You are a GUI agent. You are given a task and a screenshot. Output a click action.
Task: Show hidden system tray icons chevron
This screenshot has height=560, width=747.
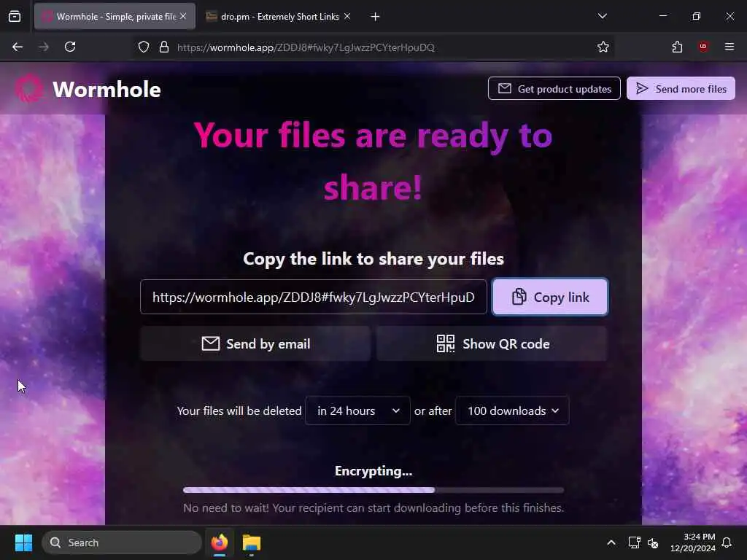coord(611,542)
